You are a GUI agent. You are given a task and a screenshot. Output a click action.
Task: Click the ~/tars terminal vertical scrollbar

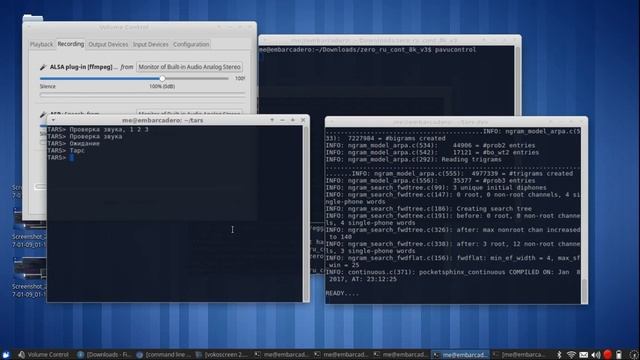[306, 213]
